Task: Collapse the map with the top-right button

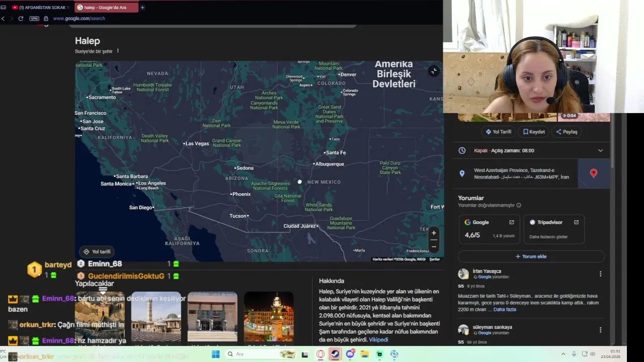Action: pos(434,71)
